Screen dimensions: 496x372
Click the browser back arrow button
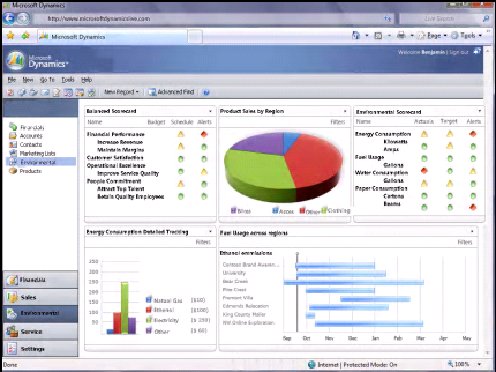point(9,18)
